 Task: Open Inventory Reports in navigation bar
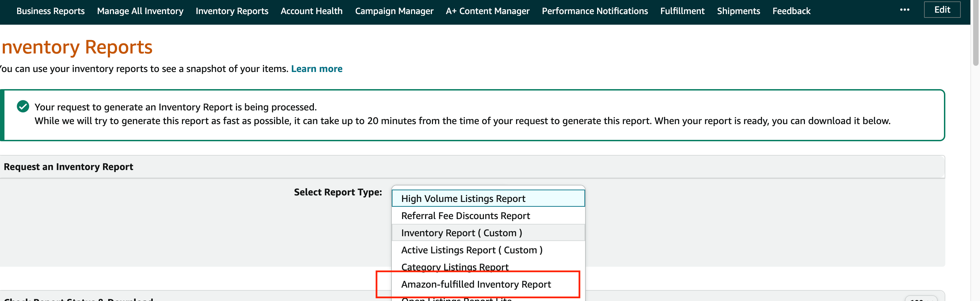pyautogui.click(x=232, y=11)
